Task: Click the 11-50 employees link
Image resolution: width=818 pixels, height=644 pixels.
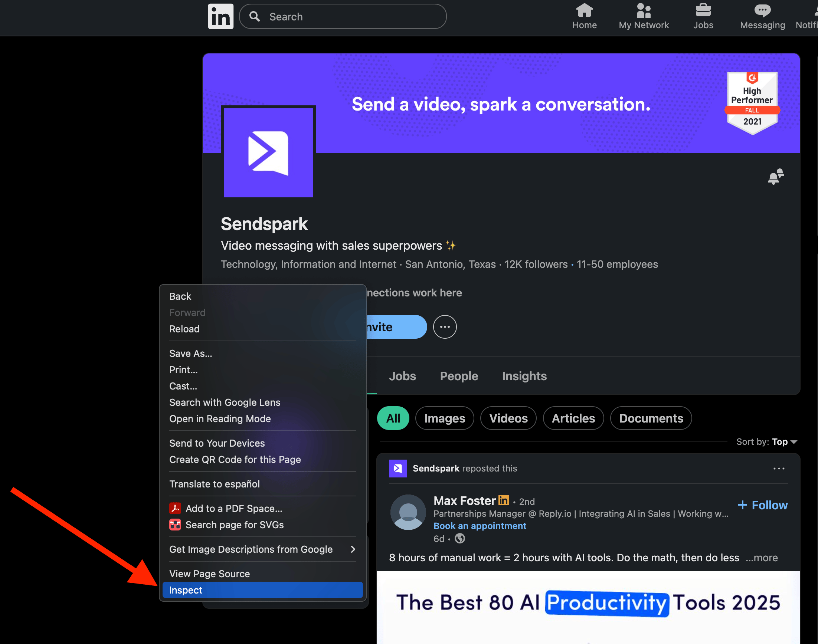Action: click(x=617, y=264)
